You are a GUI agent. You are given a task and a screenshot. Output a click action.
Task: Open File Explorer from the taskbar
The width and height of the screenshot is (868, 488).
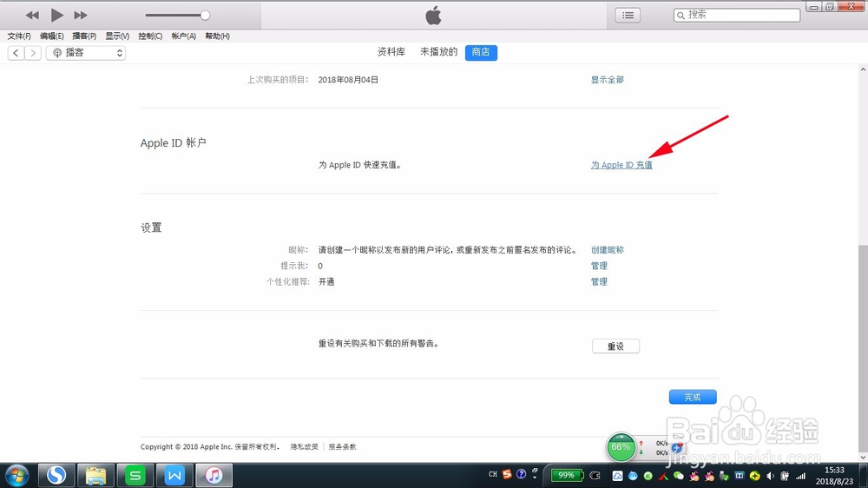95,475
